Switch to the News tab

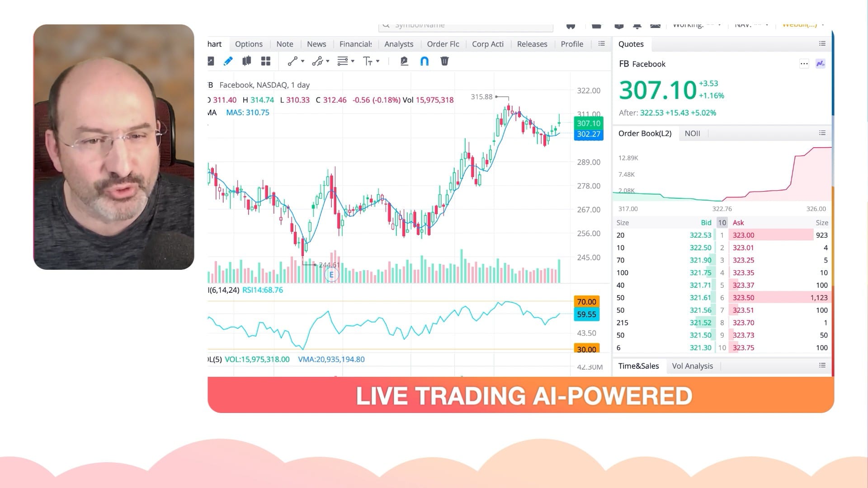tap(316, 43)
